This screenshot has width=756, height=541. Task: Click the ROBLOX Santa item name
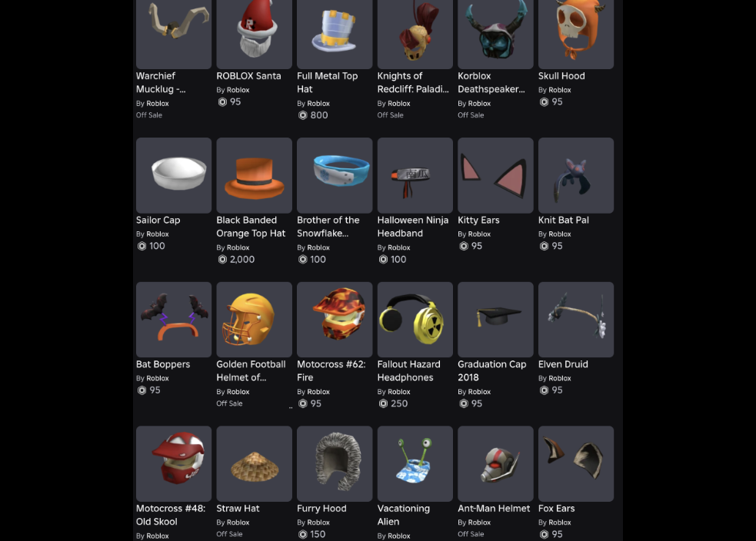click(x=248, y=75)
